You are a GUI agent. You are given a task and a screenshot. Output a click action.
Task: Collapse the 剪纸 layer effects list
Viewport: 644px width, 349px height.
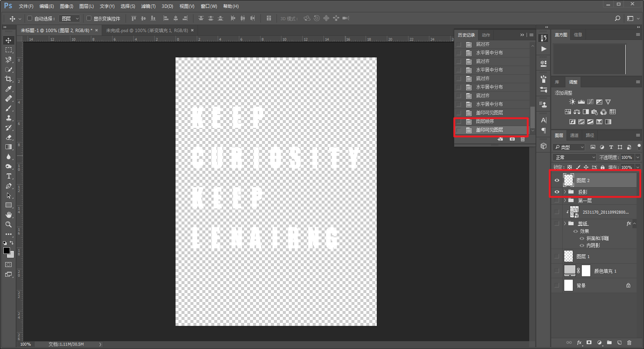(634, 224)
